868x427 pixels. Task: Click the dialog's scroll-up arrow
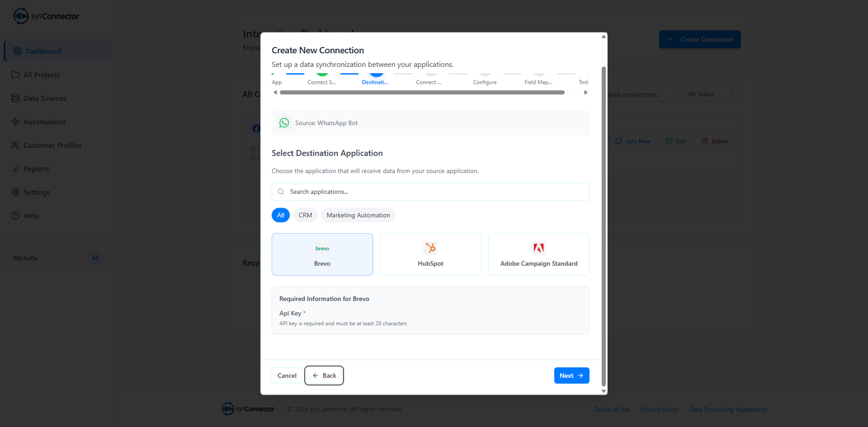(x=604, y=37)
